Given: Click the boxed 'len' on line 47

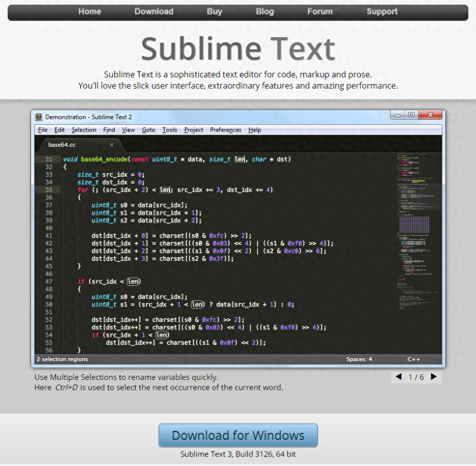Looking at the screenshot, I should (x=133, y=282).
